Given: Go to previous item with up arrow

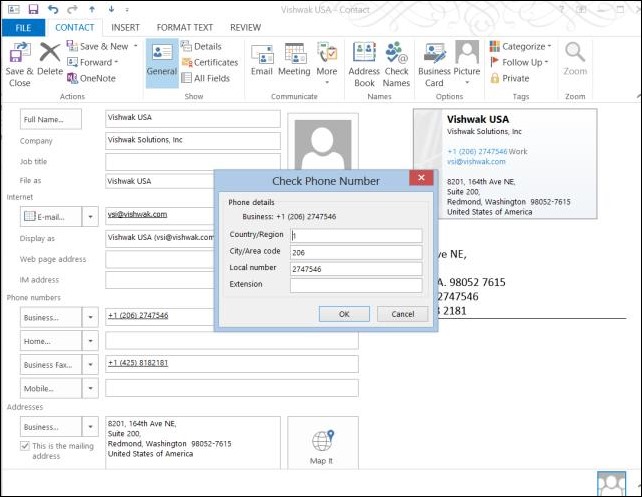Looking at the screenshot, I should point(92,9).
